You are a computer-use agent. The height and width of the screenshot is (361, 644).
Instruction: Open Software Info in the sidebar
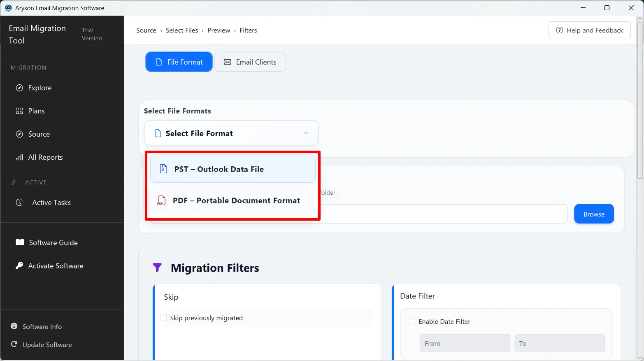click(42, 326)
